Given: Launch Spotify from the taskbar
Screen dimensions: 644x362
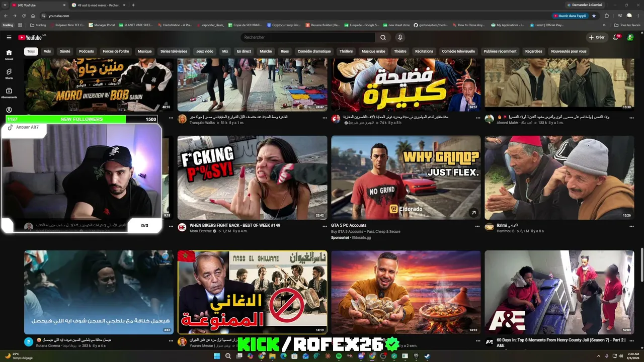Looking at the screenshot, I should pyautogui.click(x=339, y=356).
